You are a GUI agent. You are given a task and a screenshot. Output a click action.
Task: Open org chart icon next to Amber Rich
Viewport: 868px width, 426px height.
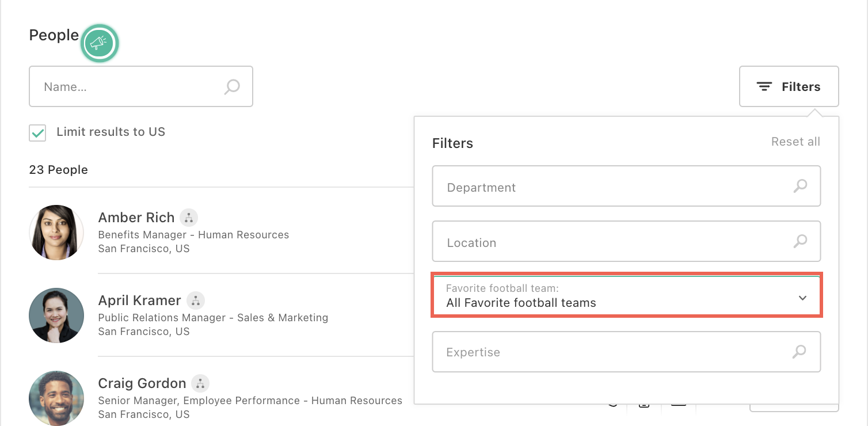[189, 218]
